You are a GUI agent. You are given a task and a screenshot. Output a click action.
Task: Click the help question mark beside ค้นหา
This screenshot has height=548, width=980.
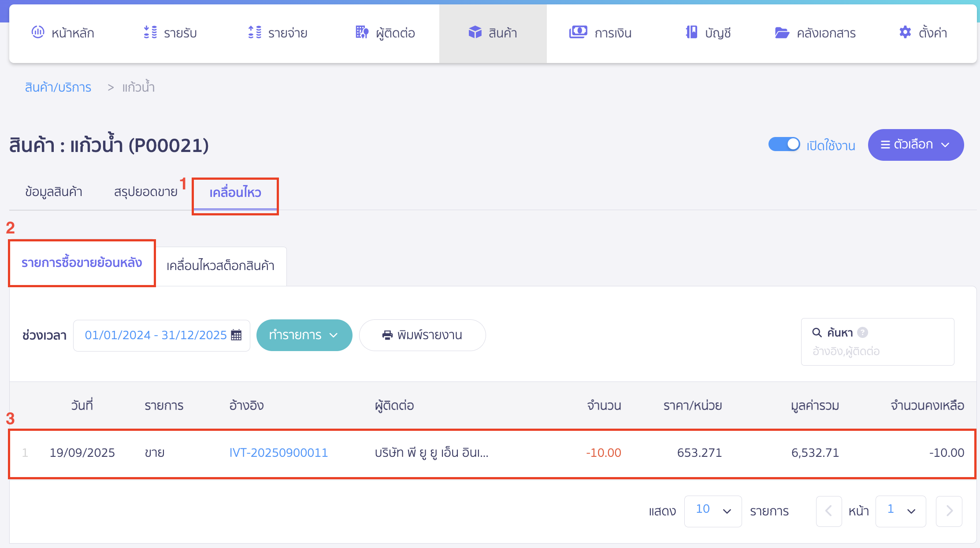coord(863,333)
